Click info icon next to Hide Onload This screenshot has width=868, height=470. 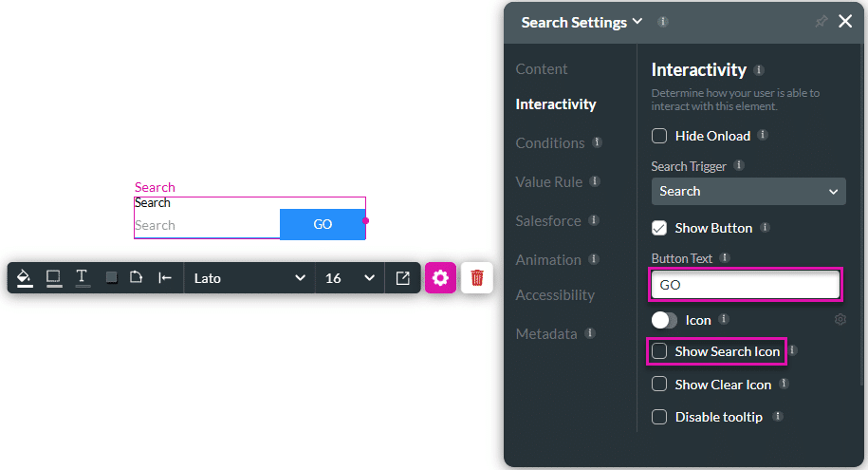pyautogui.click(x=763, y=135)
